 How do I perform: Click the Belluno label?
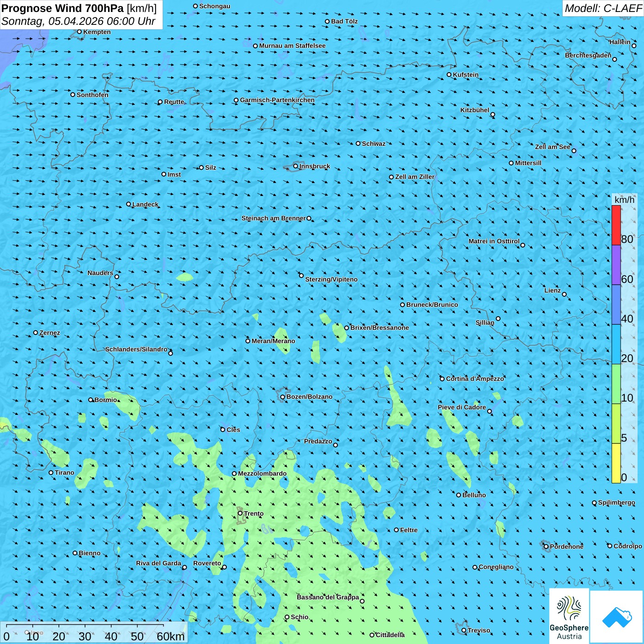click(x=474, y=495)
